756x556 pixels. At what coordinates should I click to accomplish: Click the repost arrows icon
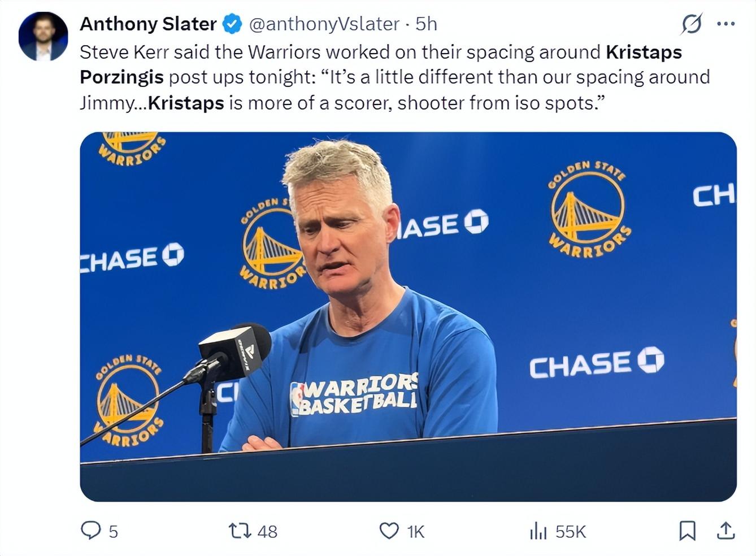240,531
